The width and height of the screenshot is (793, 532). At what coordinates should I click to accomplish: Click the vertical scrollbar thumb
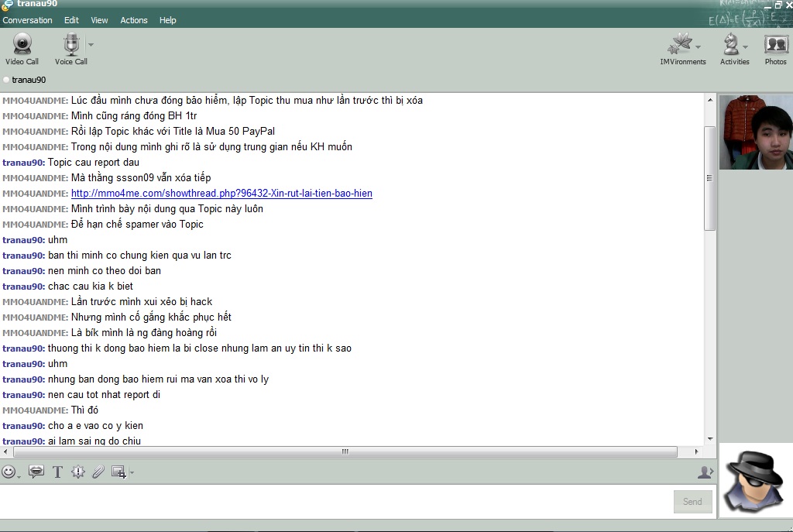(x=710, y=178)
